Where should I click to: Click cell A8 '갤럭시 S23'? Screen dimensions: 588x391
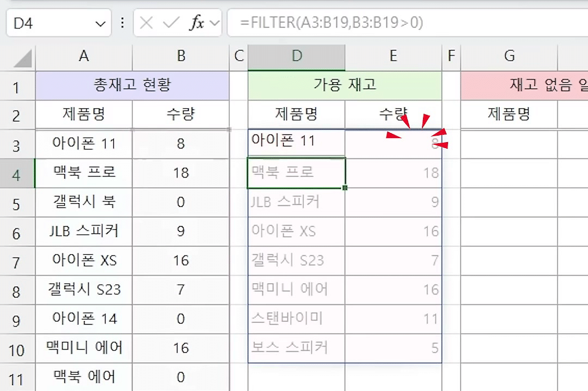tap(84, 290)
